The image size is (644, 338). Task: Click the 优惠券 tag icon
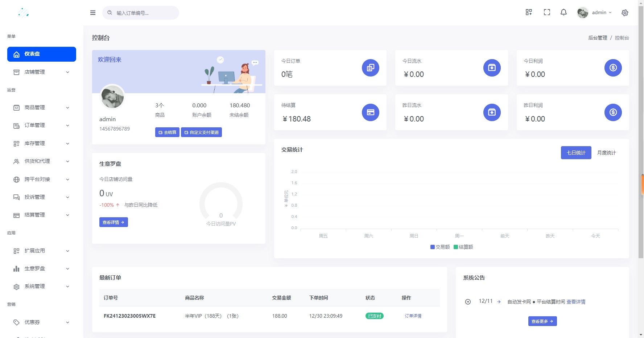(x=16, y=322)
